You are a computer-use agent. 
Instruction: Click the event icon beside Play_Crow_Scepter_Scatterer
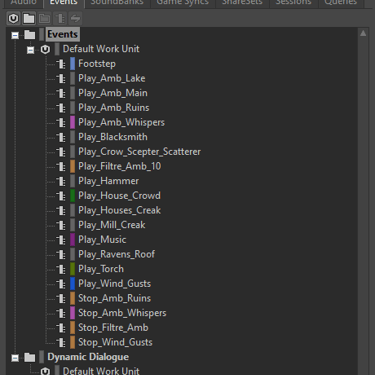pos(61,152)
